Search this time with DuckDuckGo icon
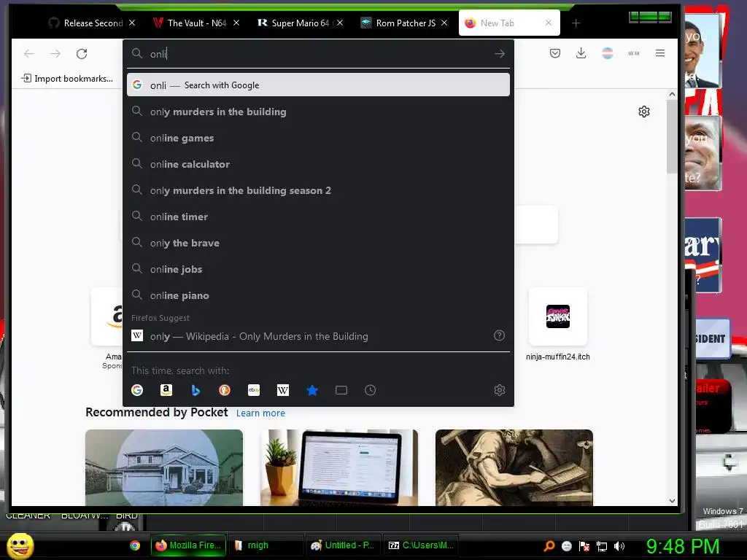The image size is (747, 560). point(225,391)
